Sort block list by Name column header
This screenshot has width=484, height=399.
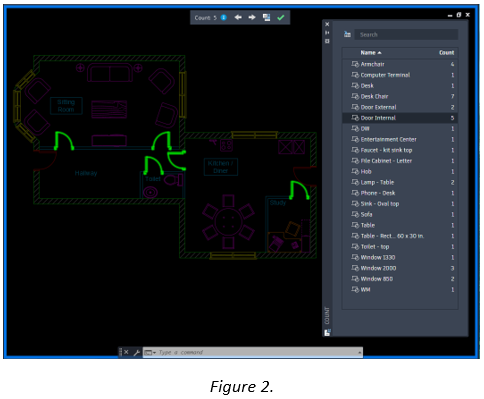[371, 53]
